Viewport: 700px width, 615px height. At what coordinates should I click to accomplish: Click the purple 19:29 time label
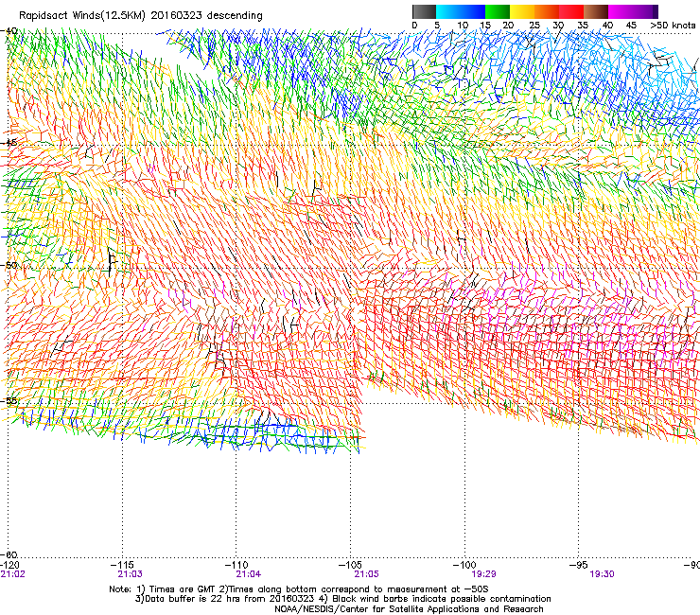pyautogui.click(x=484, y=574)
